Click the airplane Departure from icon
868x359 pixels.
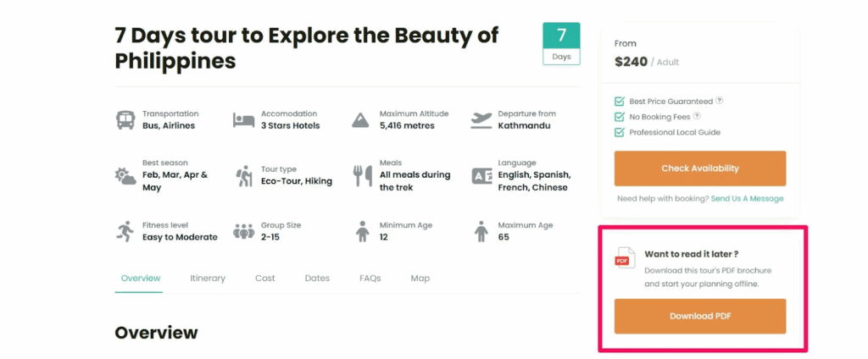(x=481, y=120)
